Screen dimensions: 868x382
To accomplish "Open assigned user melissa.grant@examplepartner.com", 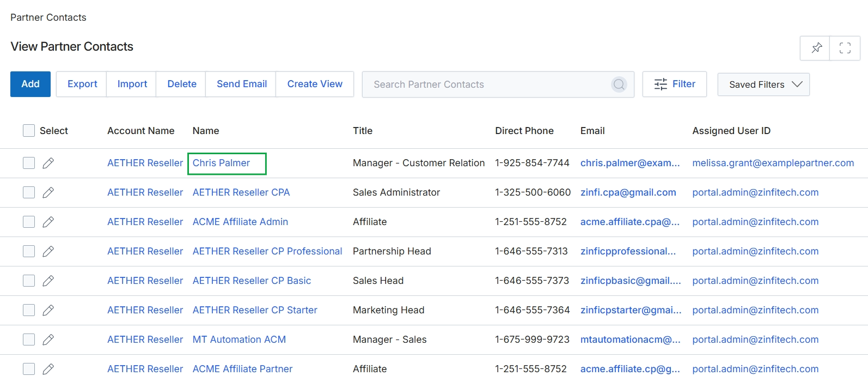I will 773,163.
